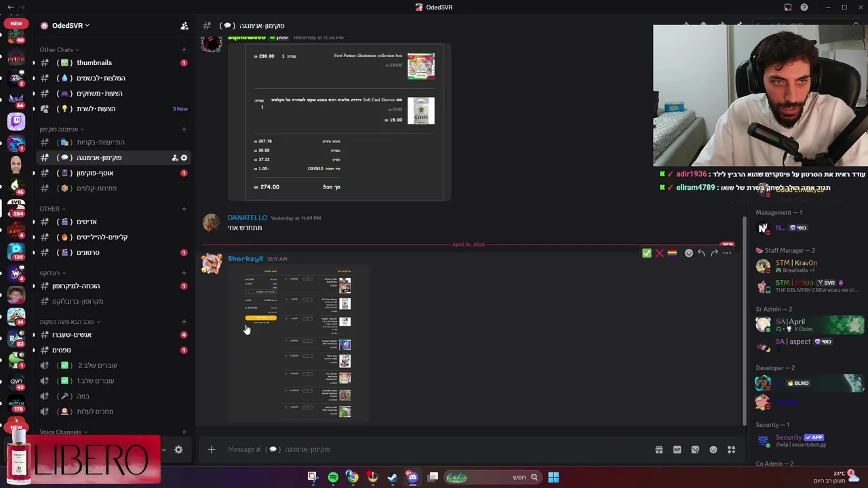Collapse the Other Chats category

point(59,49)
